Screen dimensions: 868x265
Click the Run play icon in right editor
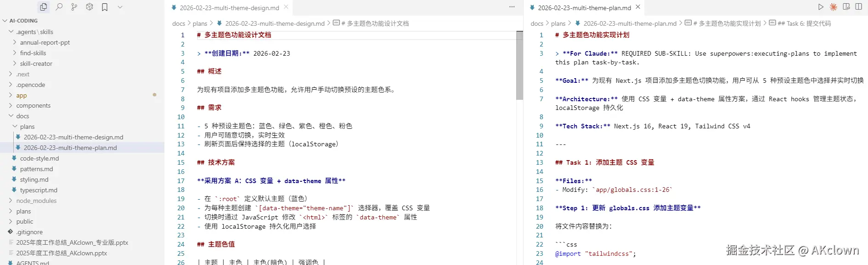821,7
